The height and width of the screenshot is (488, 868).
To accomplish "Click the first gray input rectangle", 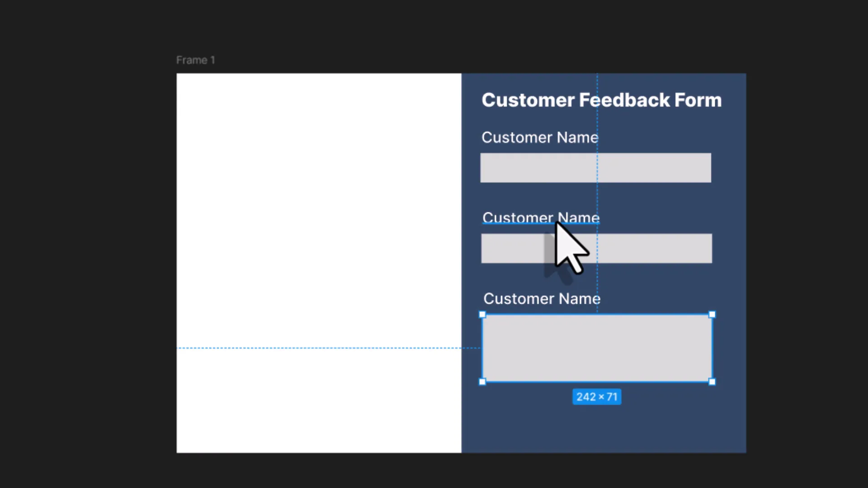I will (596, 168).
